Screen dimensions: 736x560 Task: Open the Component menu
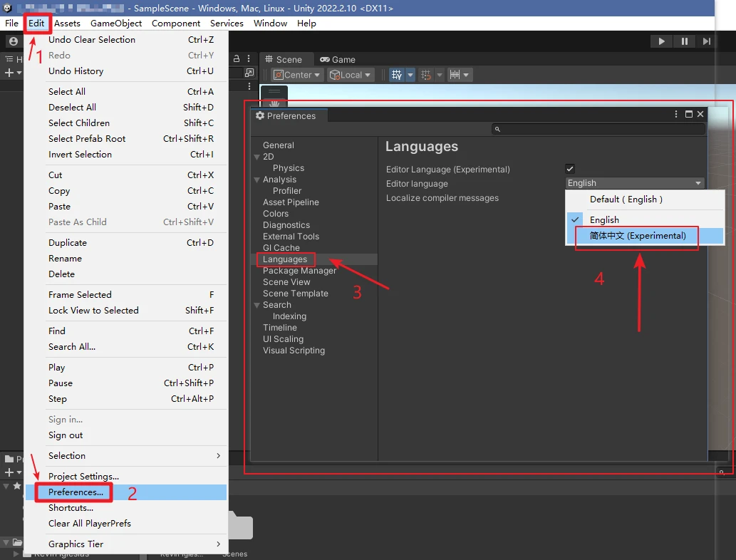176,23
